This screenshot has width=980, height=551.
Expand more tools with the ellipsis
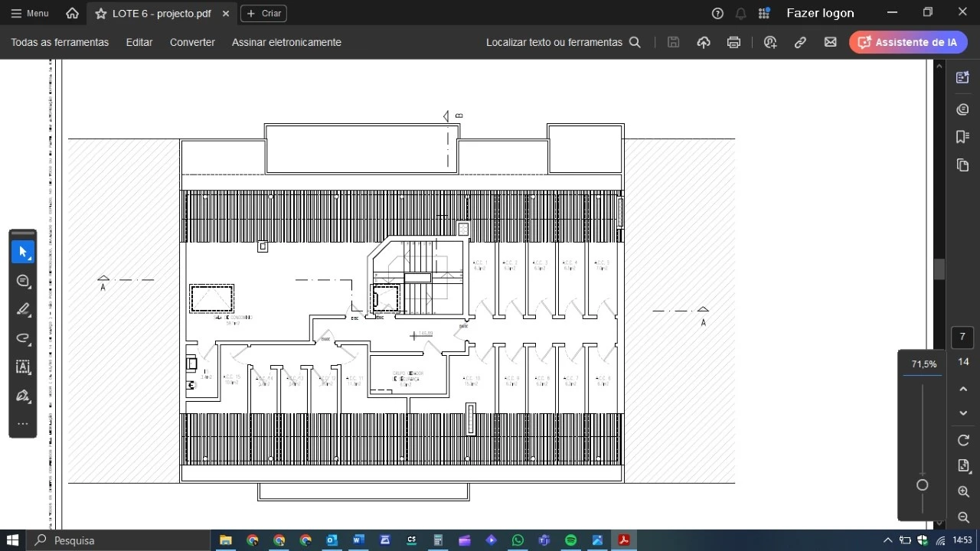[23, 423]
